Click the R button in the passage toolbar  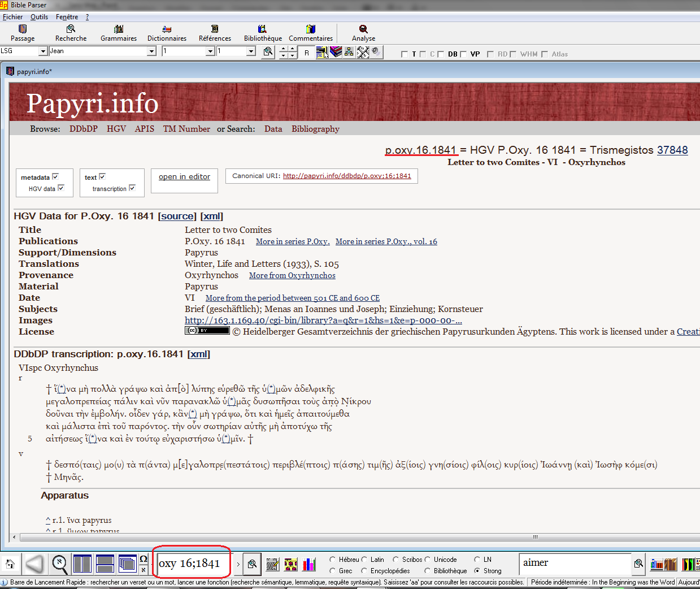coord(306,53)
